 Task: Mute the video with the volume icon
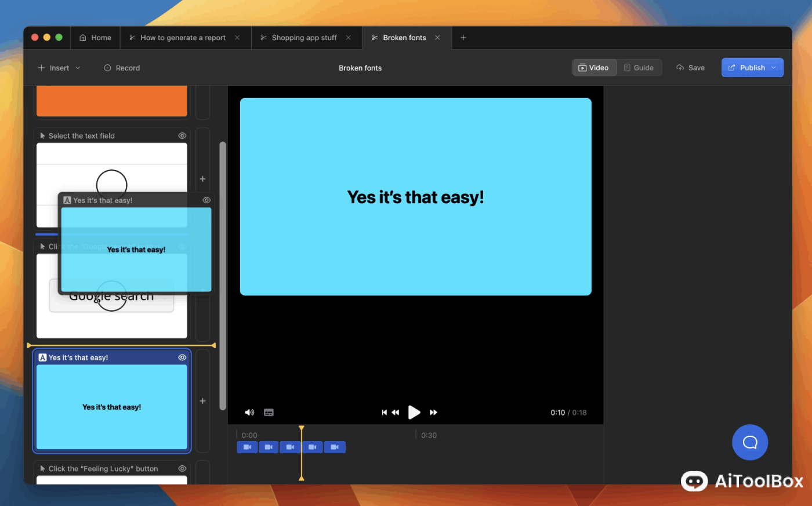pos(249,413)
